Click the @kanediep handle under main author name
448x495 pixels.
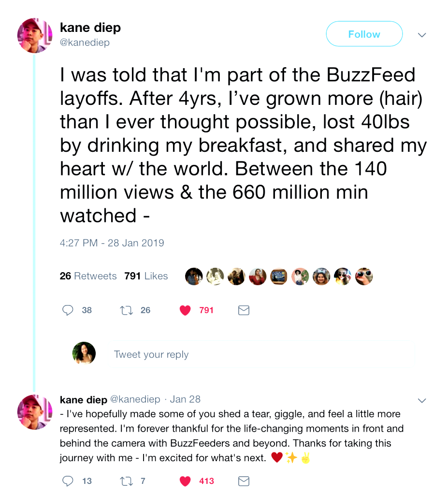click(85, 43)
